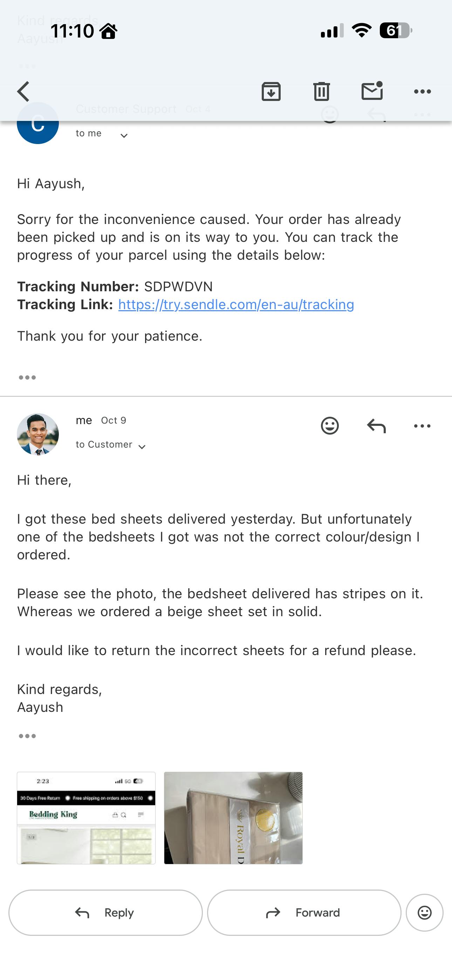Viewport: 452px width, 980px height.
Task: Tap the Forward button at the bottom
Action: click(x=304, y=913)
